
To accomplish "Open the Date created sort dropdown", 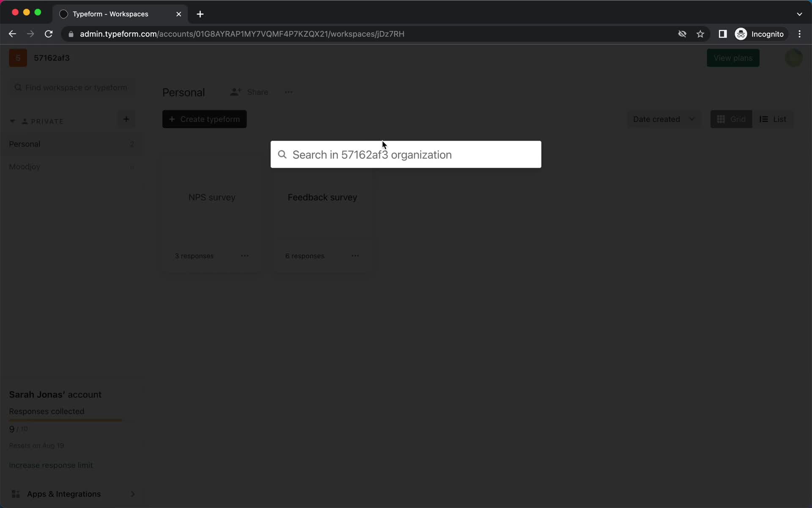I will point(662,119).
